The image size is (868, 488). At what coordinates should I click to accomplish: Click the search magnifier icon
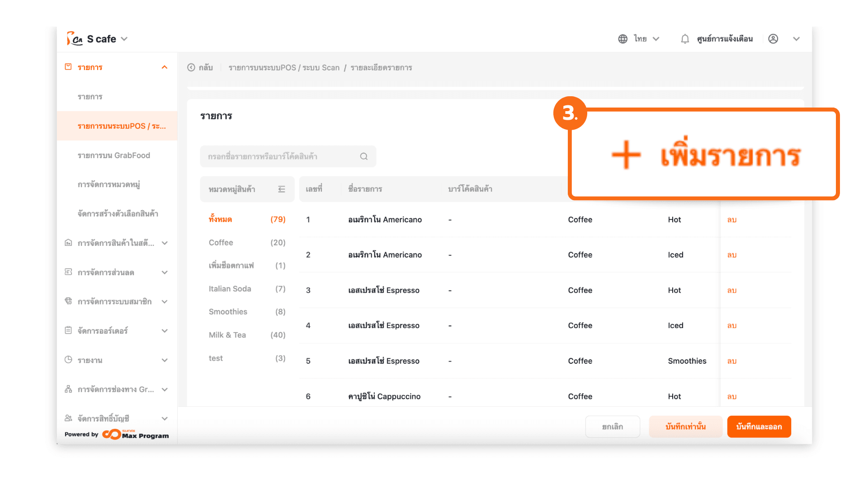click(x=364, y=156)
